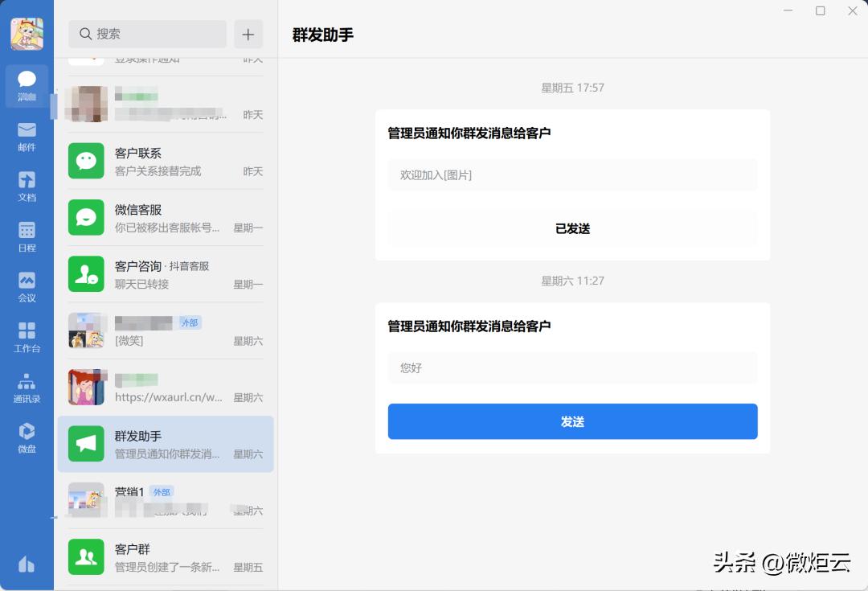Click the blue icon at sidebar bottom
This screenshot has width=868, height=591.
pos(27,564)
